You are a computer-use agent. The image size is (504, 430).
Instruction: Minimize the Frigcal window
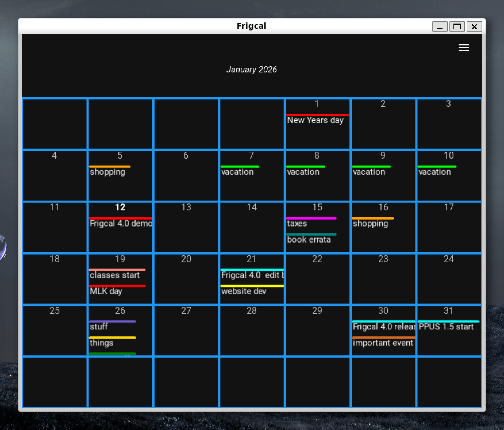pos(440,27)
